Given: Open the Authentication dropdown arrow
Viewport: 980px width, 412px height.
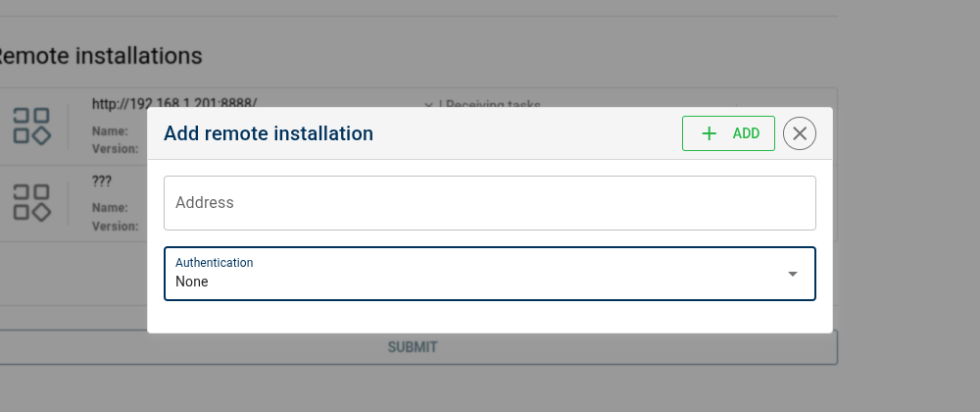Looking at the screenshot, I should click(793, 274).
